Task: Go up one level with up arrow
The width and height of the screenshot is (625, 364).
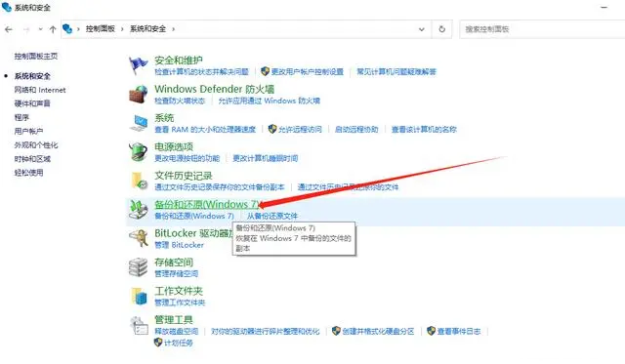Action: pos(53,29)
